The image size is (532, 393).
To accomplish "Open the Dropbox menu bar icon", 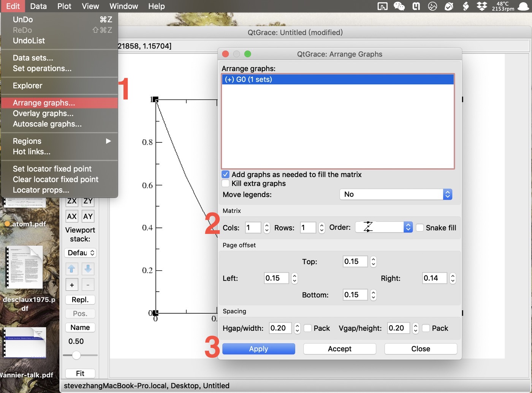I will (x=482, y=6).
